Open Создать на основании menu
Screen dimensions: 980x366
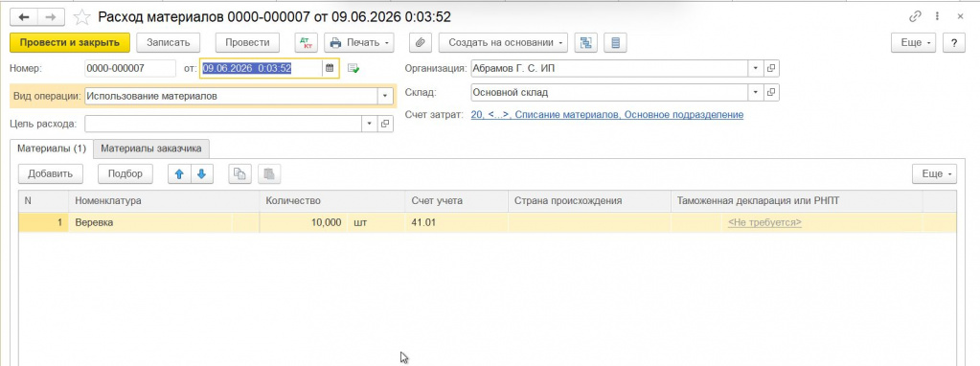coord(503,42)
